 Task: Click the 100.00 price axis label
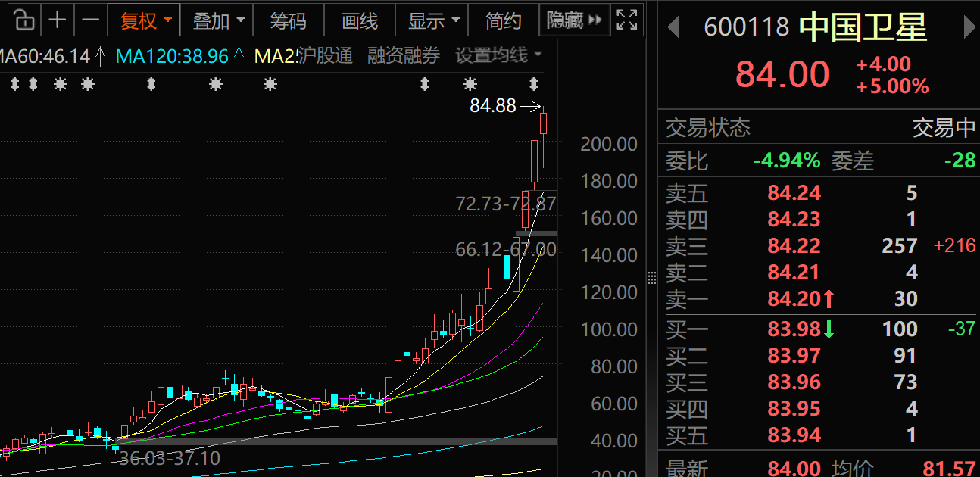609,329
